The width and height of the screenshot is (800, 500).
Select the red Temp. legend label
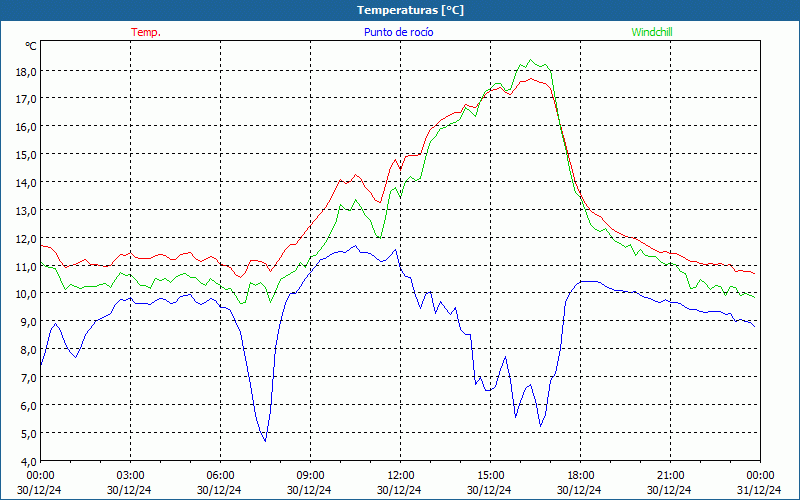point(146,32)
